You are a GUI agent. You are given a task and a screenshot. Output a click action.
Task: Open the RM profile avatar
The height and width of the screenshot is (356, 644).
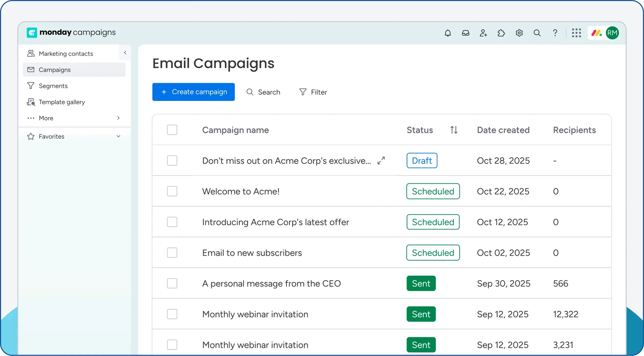point(612,33)
